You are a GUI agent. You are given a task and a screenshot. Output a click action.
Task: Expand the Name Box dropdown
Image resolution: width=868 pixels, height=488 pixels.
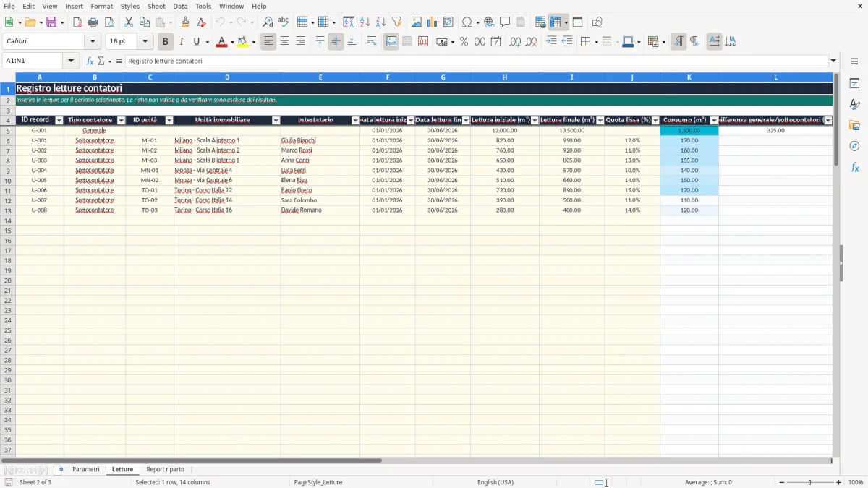(x=71, y=61)
